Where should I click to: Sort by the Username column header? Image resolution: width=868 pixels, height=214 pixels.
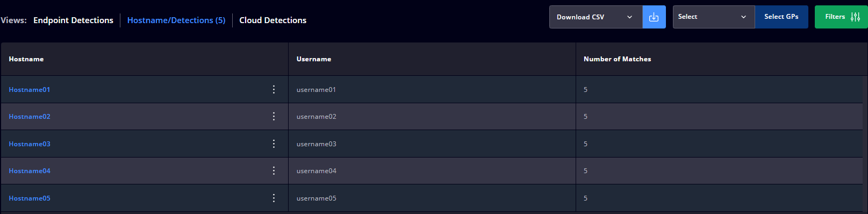[314, 59]
